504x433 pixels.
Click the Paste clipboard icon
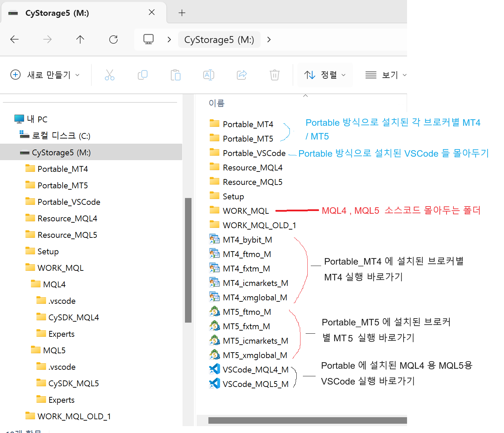click(175, 75)
